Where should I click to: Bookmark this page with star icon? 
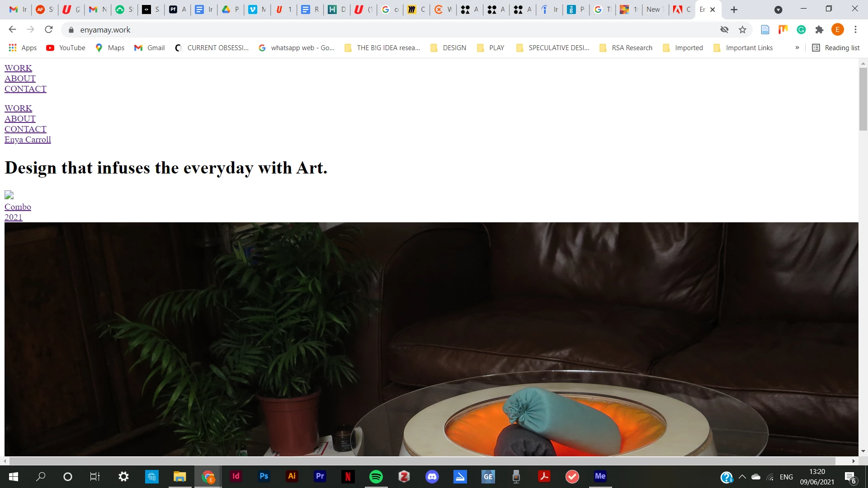click(x=742, y=30)
